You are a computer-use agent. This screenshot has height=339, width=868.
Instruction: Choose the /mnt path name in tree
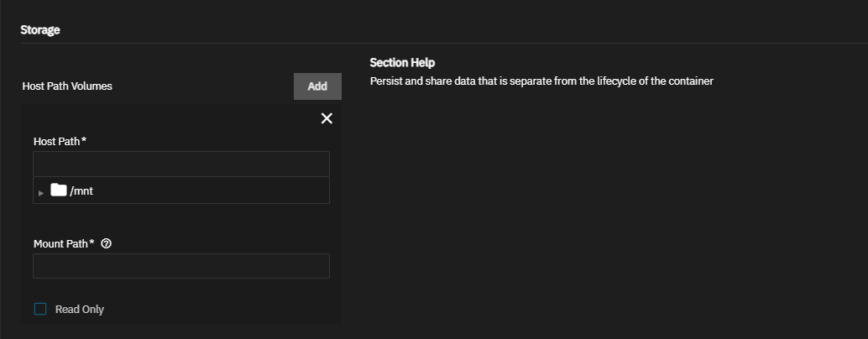pyautogui.click(x=81, y=191)
